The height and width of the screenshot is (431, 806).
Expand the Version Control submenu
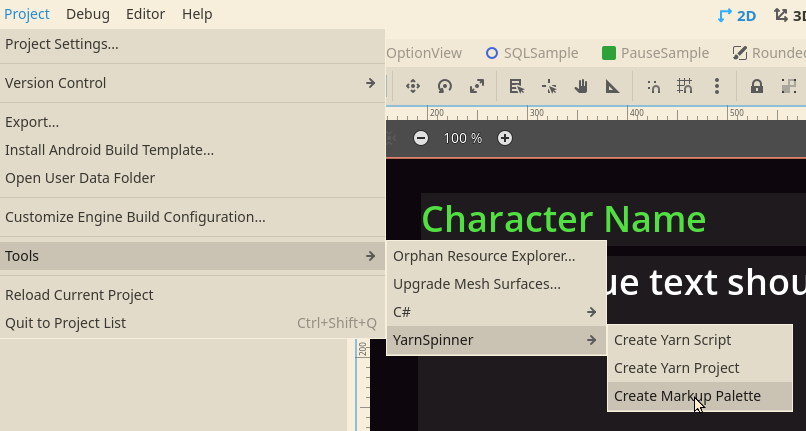point(192,83)
